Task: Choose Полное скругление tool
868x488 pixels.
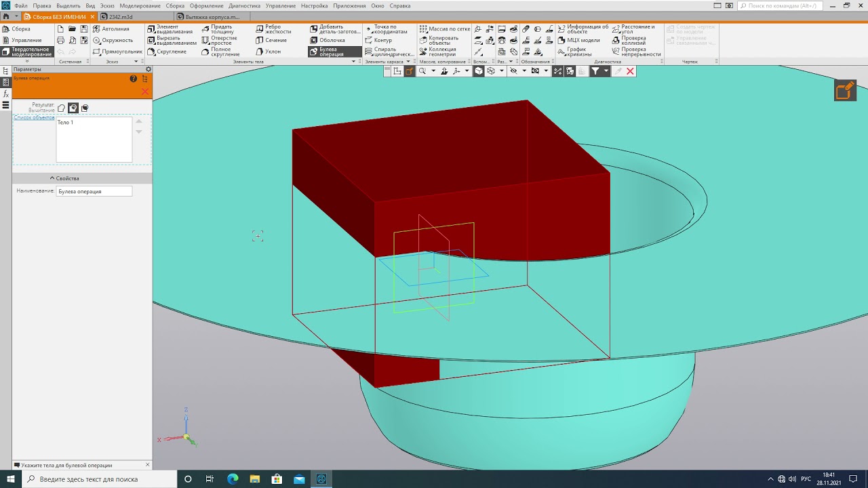Action: (x=221, y=52)
